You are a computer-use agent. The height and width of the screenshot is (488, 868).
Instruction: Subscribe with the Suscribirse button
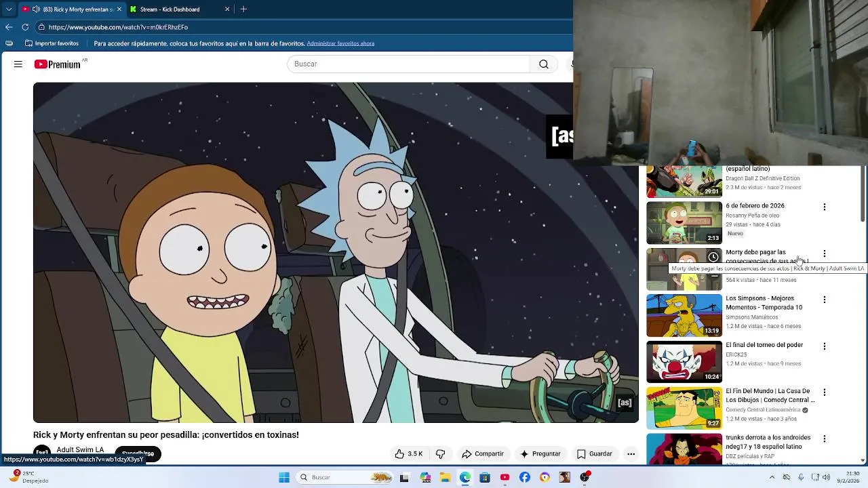(x=138, y=453)
